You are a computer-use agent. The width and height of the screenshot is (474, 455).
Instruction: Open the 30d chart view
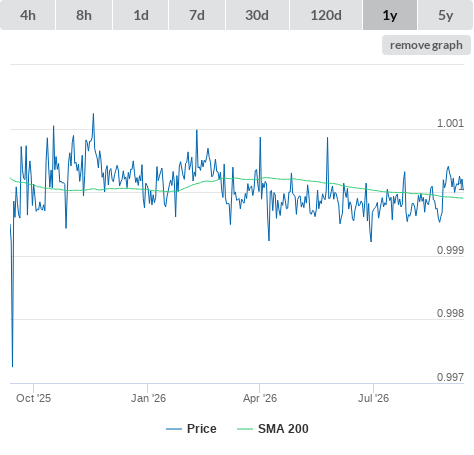[257, 15]
